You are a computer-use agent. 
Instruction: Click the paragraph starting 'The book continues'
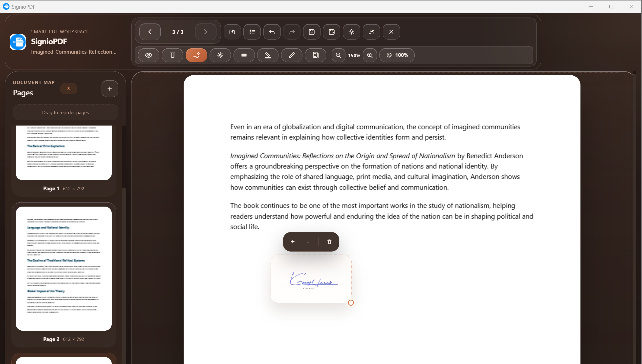point(382,216)
